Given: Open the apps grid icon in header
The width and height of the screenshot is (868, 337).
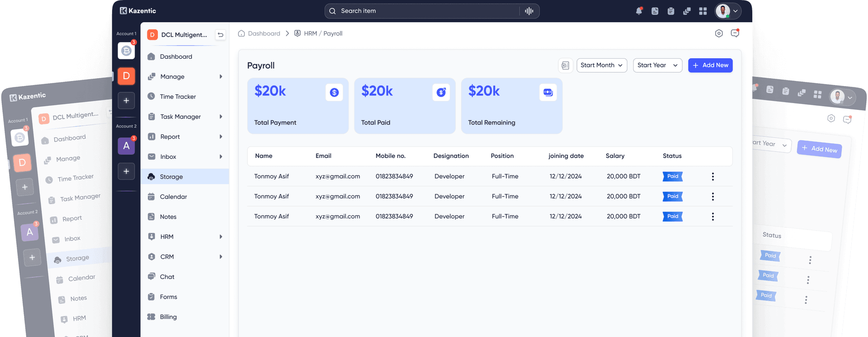Looking at the screenshot, I should [x=703, y=11].
